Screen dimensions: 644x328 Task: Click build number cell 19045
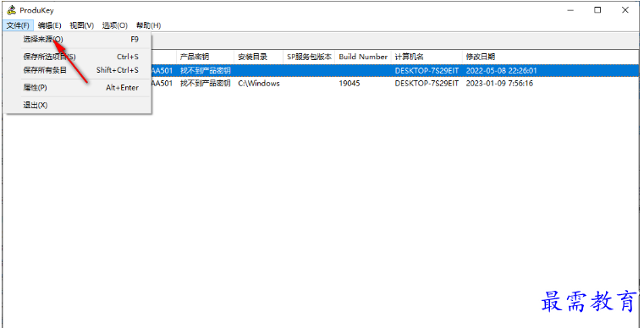350,84
